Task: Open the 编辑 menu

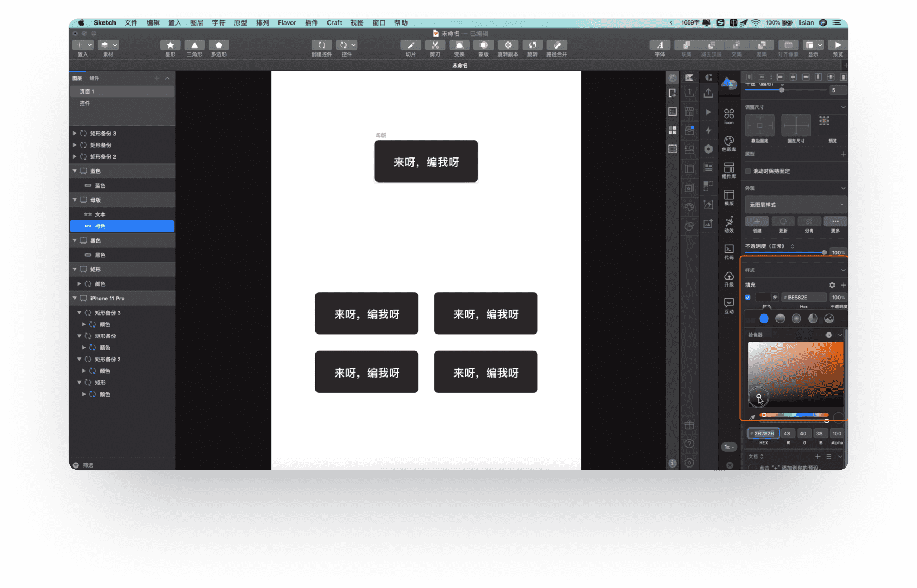Action: 153,23
